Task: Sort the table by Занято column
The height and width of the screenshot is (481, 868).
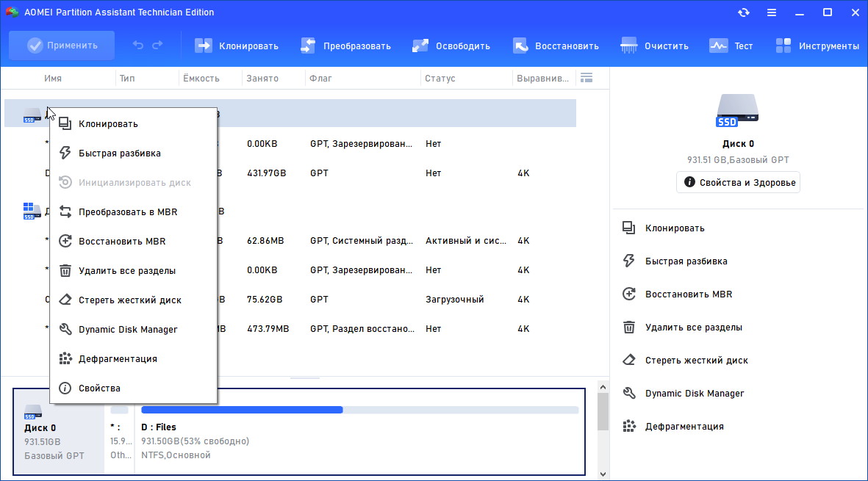Action: tap(262, 79)
